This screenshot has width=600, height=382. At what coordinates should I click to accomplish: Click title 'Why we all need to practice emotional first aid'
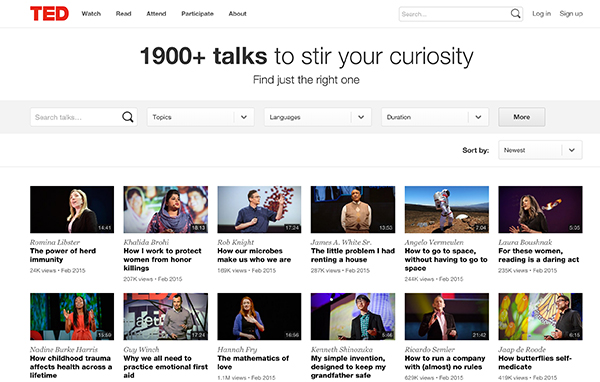pyautogui.click(x=166, y=367)
